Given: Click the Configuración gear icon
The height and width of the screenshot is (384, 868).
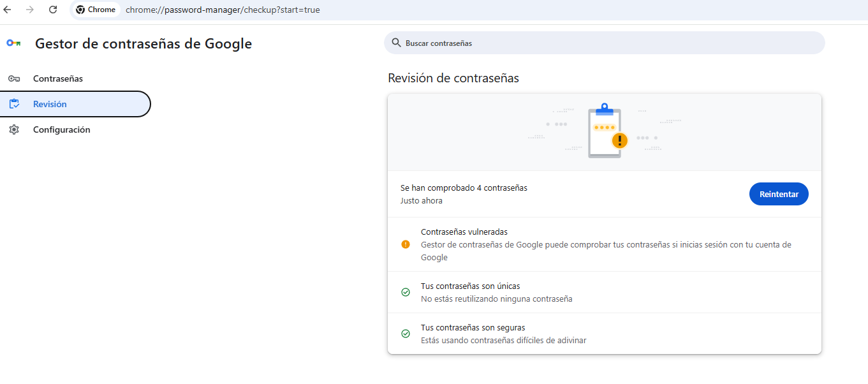Looking at the screenshot, I should pyautogui.click(x=14, y=129).
